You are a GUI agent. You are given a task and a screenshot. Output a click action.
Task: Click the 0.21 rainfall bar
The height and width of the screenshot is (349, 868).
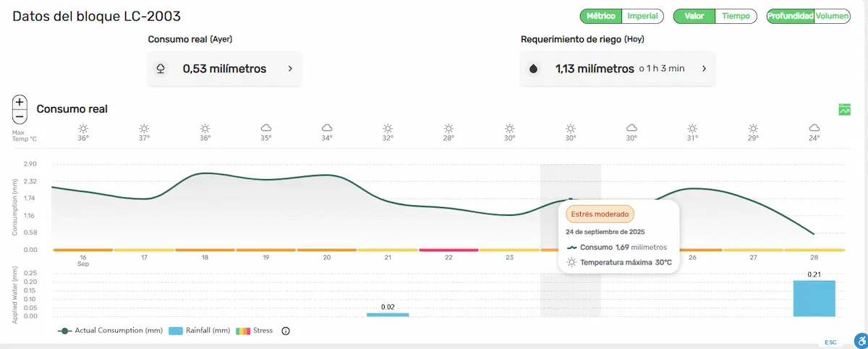[x=814, y=298]
